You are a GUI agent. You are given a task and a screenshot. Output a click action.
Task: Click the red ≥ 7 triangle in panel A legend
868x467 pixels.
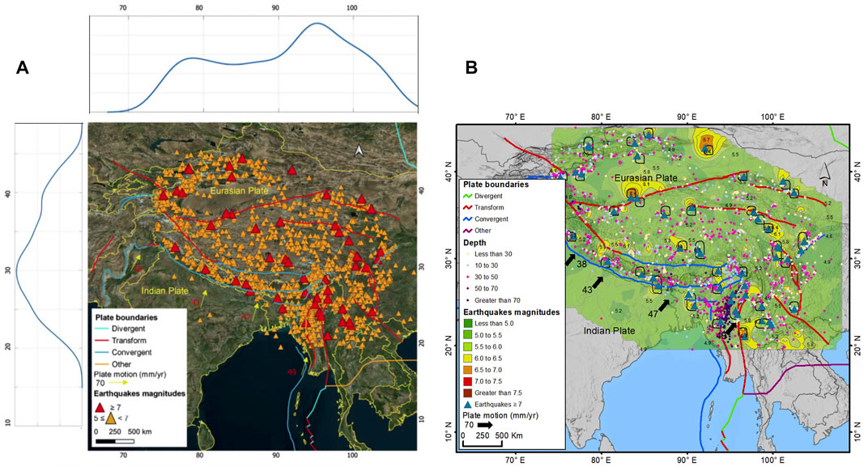(x=100, y=406)
